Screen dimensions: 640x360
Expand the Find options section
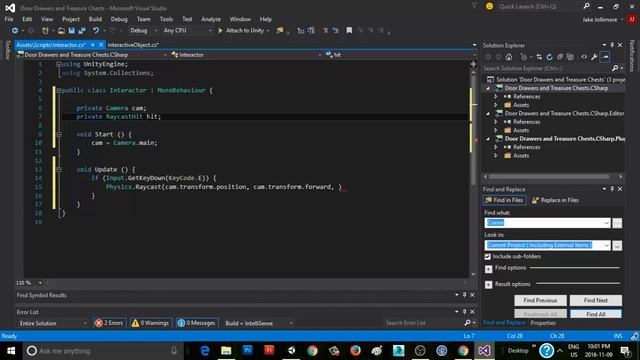488,269
